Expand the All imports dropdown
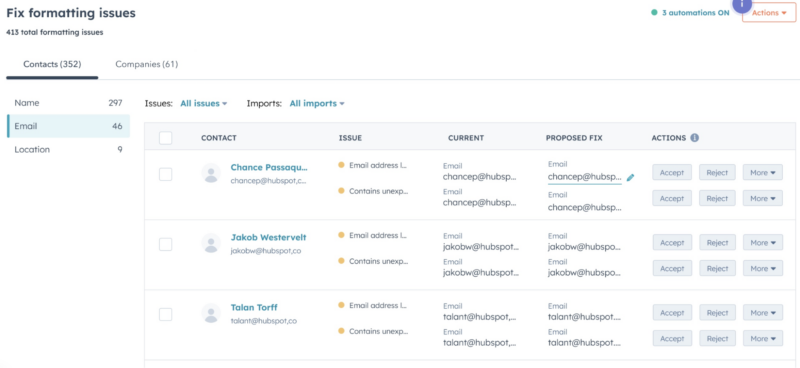The image size is (800, 368). [x=317, y=103]
